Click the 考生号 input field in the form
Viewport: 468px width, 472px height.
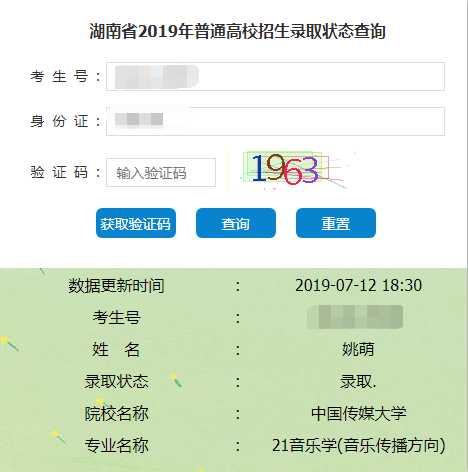coord(275,76)
